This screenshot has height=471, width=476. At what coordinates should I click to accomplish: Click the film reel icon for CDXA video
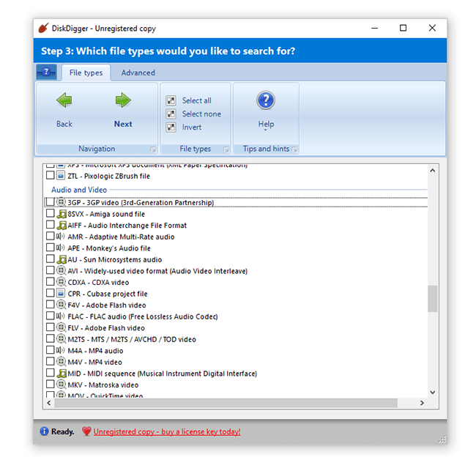click(62, 282)
